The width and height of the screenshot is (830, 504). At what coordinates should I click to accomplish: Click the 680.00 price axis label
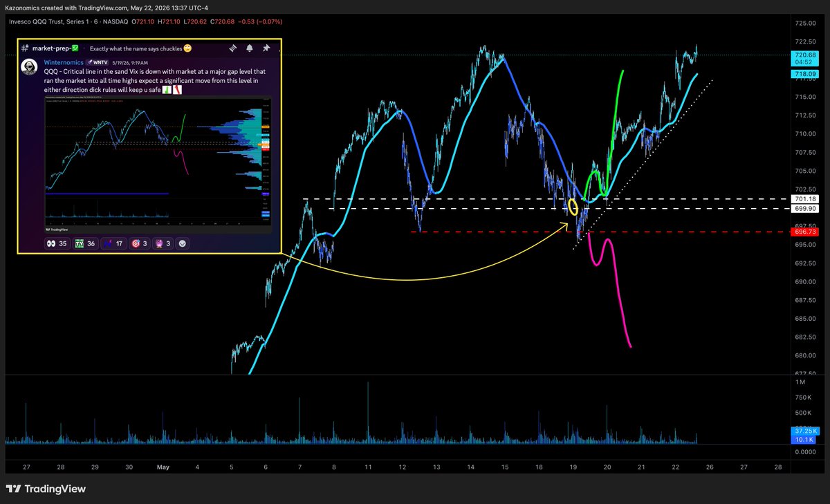coord(806,355)
